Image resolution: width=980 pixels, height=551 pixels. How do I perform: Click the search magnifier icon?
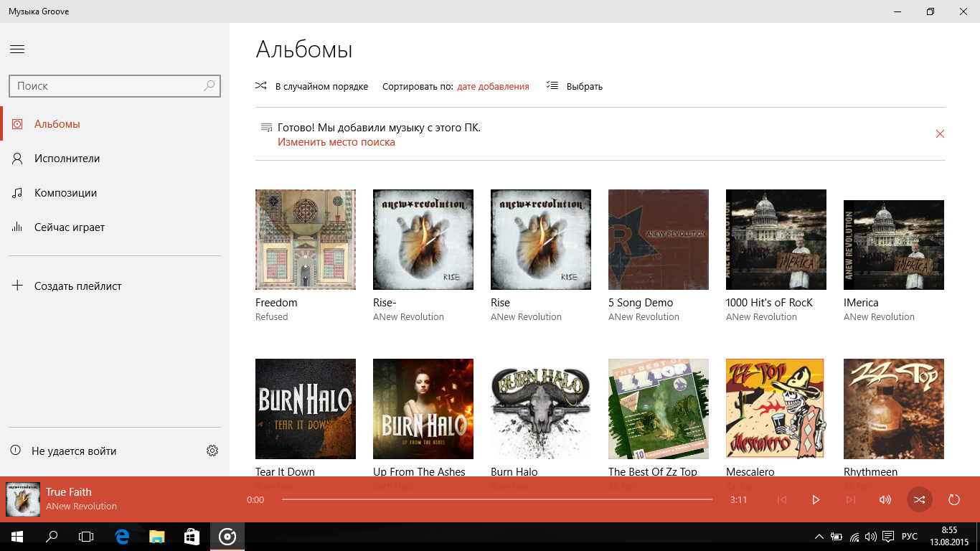point(209,85)
